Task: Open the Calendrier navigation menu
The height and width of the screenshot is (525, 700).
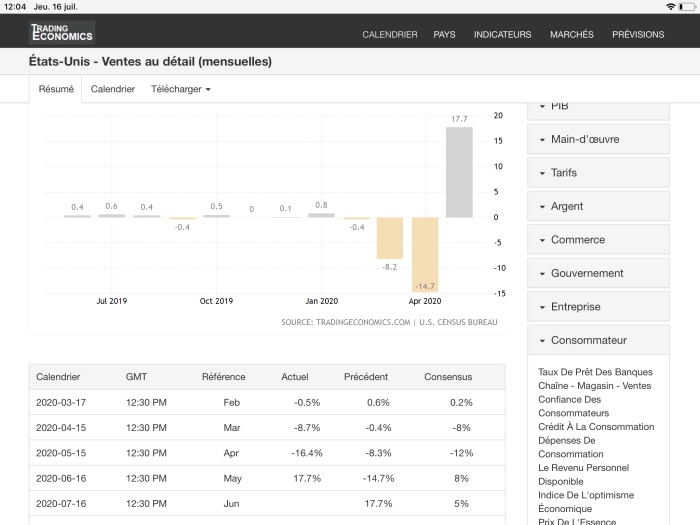Action: point(389,34)
